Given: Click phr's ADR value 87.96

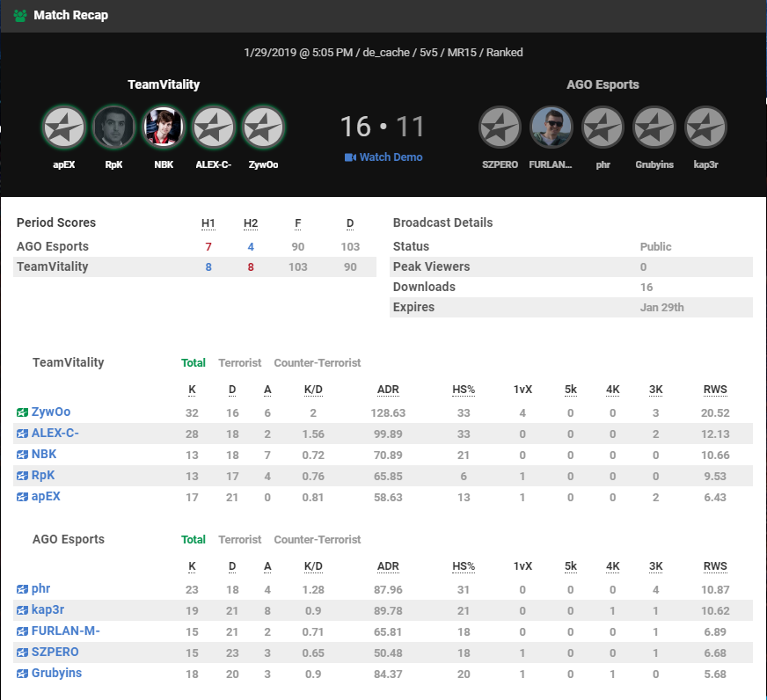Looking at the screenshot, I should tap(388, 589).
